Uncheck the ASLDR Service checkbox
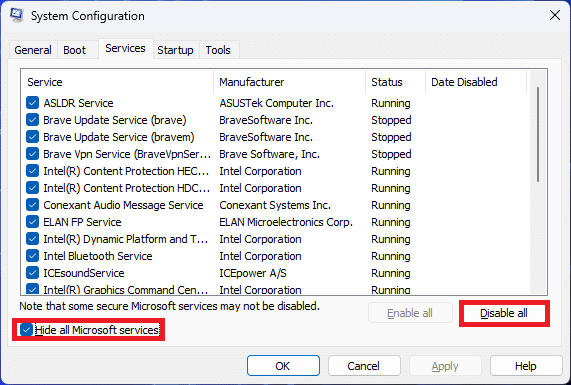The image size is (571, 385). [32, 103]
